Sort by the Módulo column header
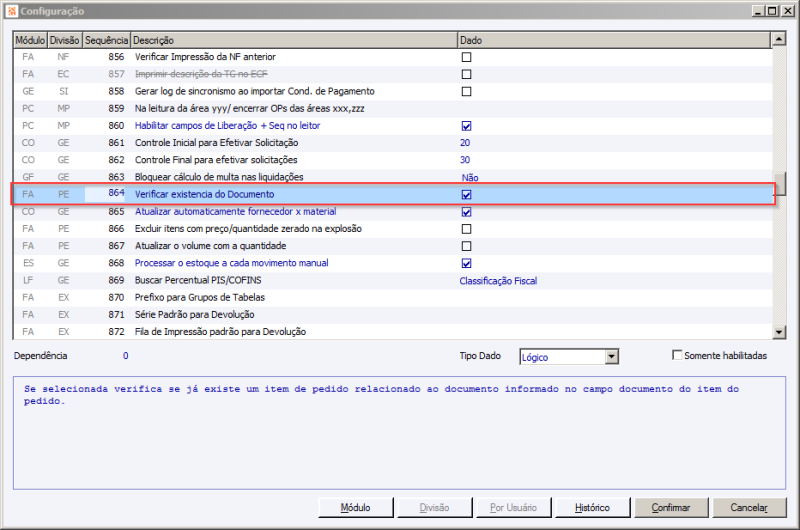This screenshot has height=530, width=800. 30,40
